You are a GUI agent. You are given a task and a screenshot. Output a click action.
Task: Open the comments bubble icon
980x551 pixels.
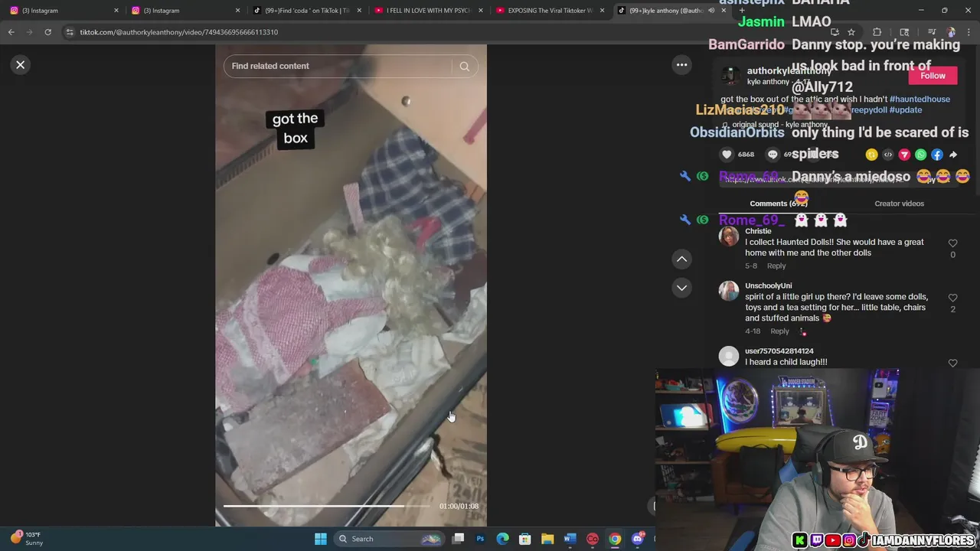pyautogui.click(x=773, y=155)
